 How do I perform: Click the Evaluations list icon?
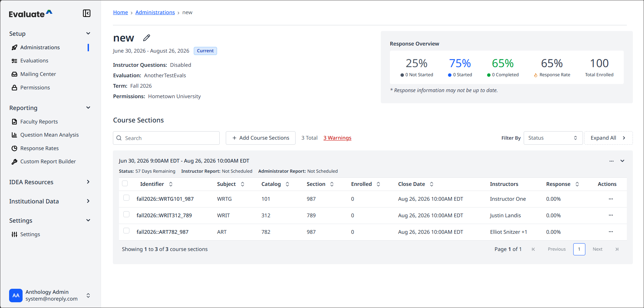[14, 61]
